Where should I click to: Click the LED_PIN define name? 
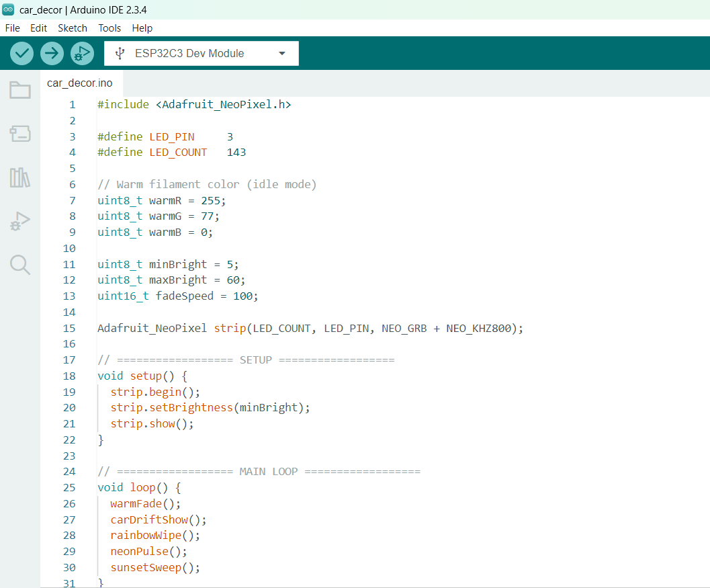click(172, 137)
